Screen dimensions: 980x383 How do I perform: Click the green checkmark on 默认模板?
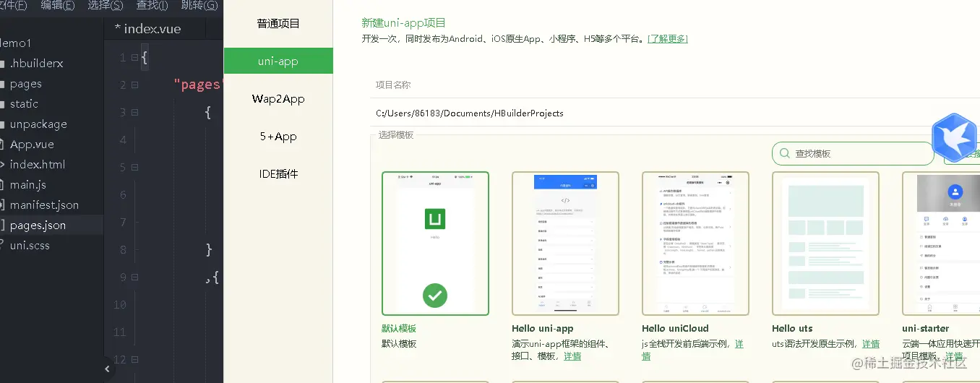click(435, 295)
